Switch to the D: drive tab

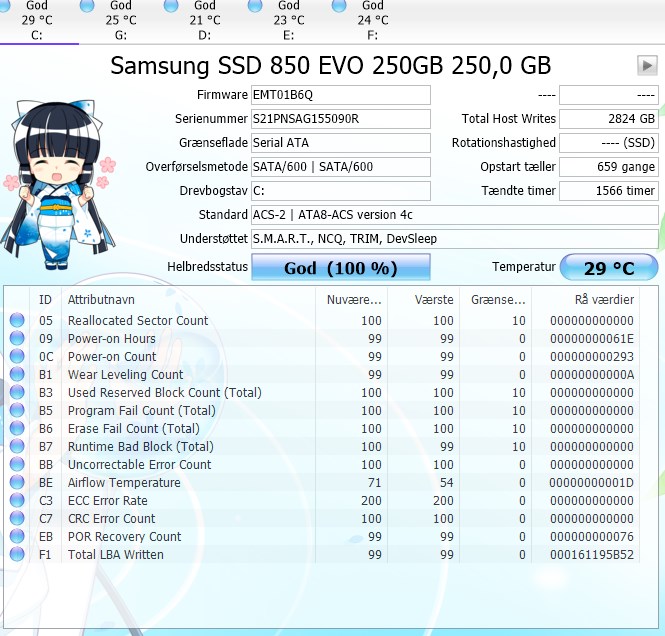198,20
